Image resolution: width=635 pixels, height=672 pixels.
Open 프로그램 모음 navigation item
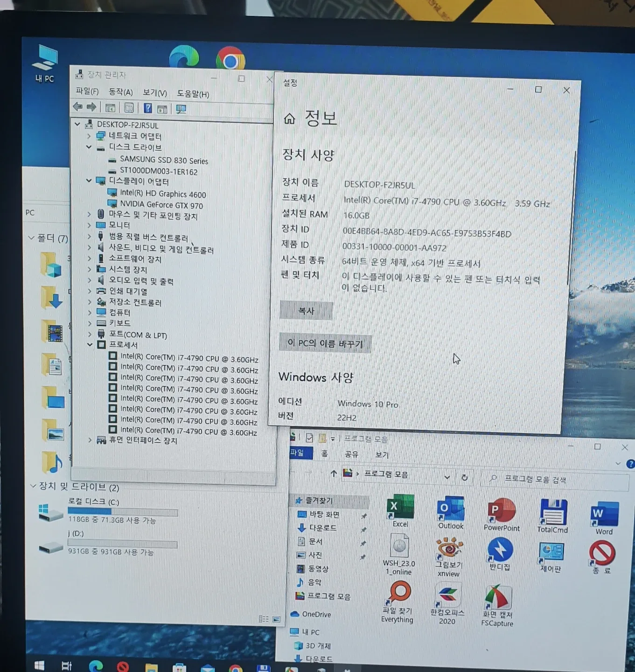click(x=328, y=596)
